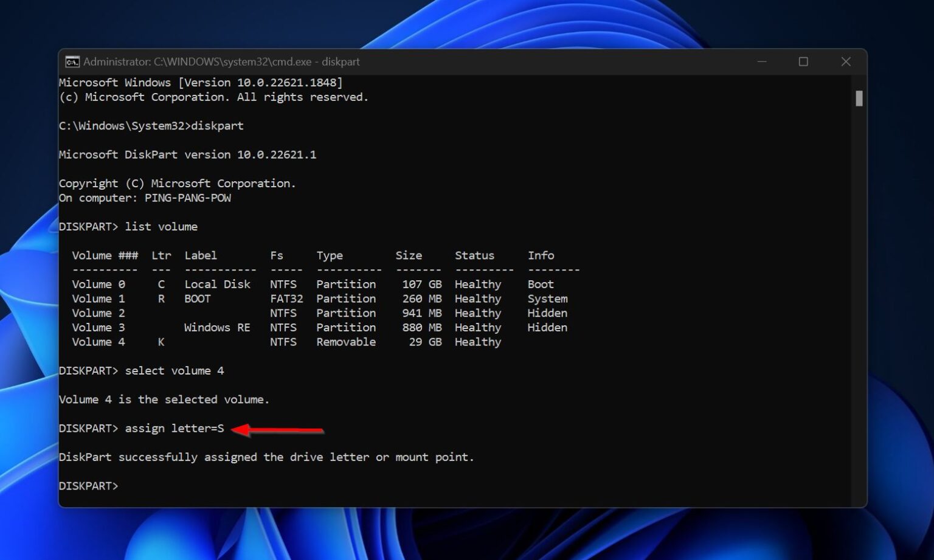Click the 'Status' column header text

[474, 256]
